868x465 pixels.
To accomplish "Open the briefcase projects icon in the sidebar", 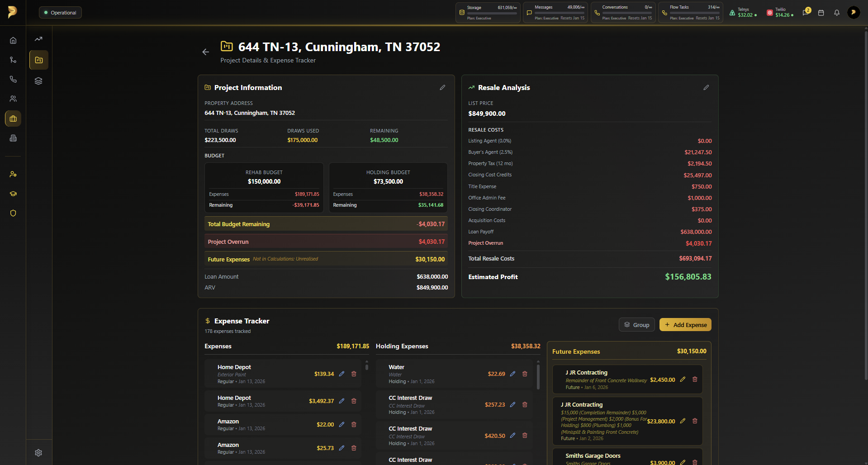I will pos(13,119).
